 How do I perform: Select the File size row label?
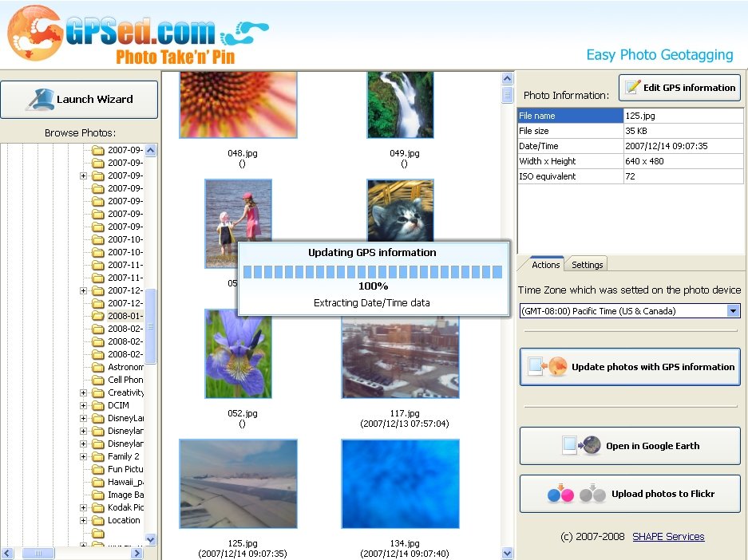coord(571,131)
